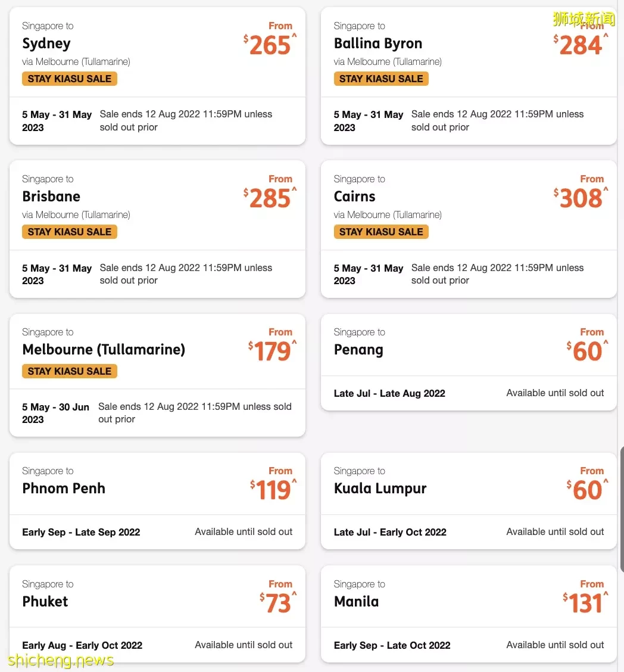
Task: Click the STAY KIASU SALE badge under Melbourne
Action: (70, 371)
